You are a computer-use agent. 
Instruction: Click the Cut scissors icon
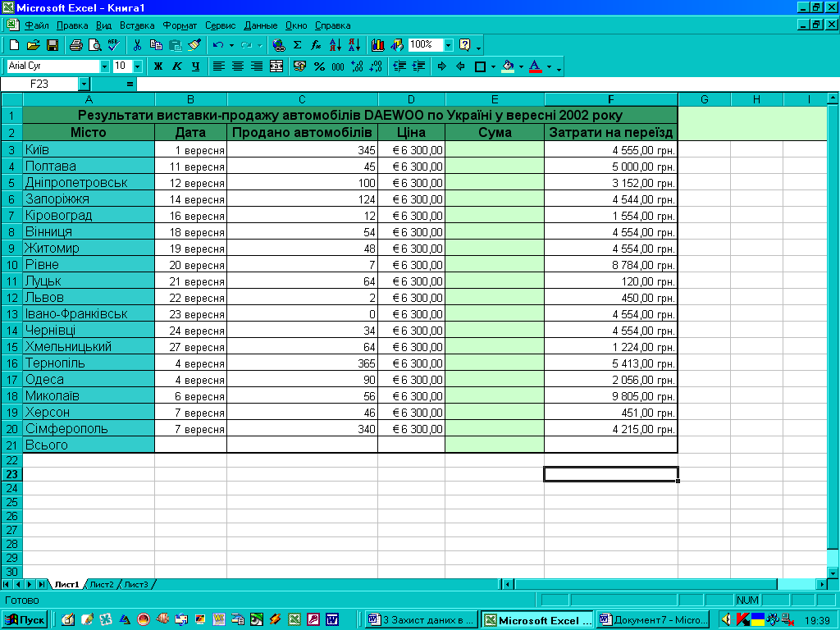click(137, 45)
